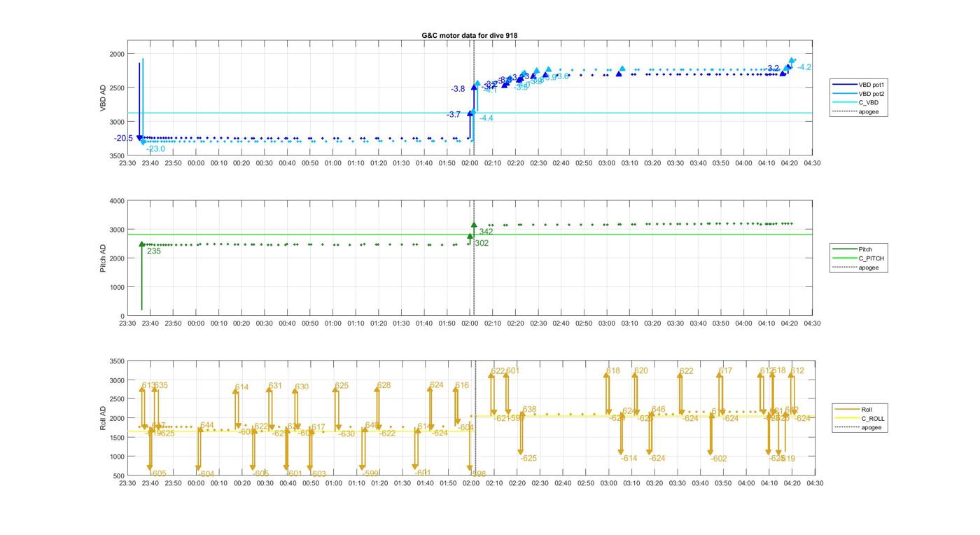Click the "-4.4" cyan VBD label
The height and width of the screenshot is (535, 980).
pyautogui.click(x=486, y=118)
